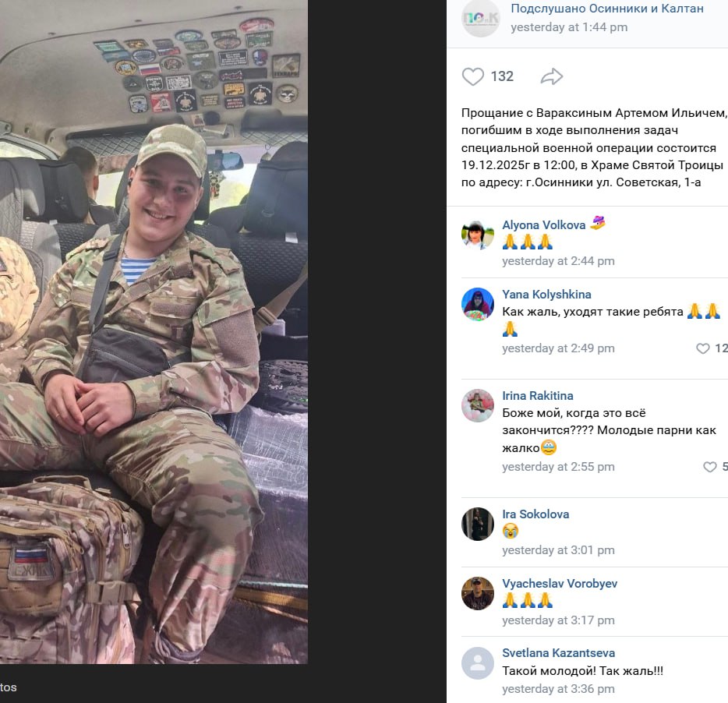728x703 pixels.
Task: Like Yana Kolyshkina's comment
Action: coord(703,348)
